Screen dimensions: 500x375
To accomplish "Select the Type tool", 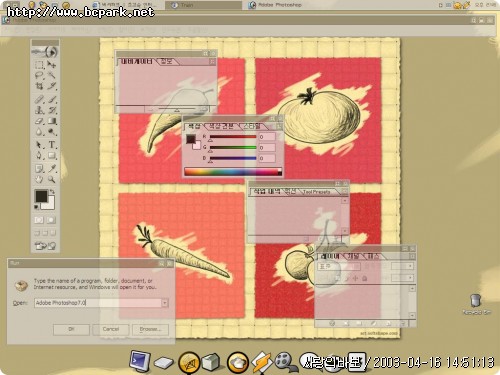I will click(x=51, y=145).
